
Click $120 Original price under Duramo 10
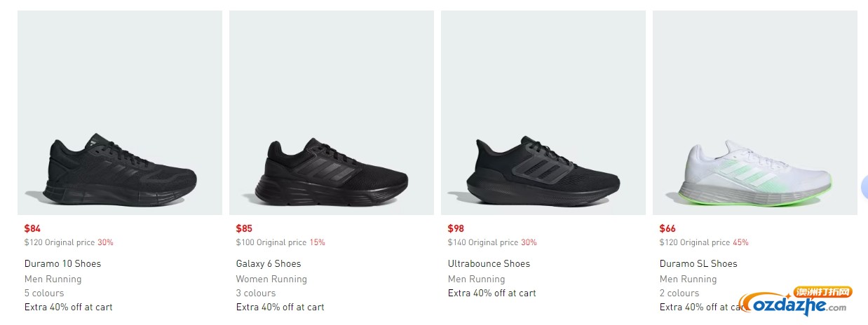click(60, 242)
